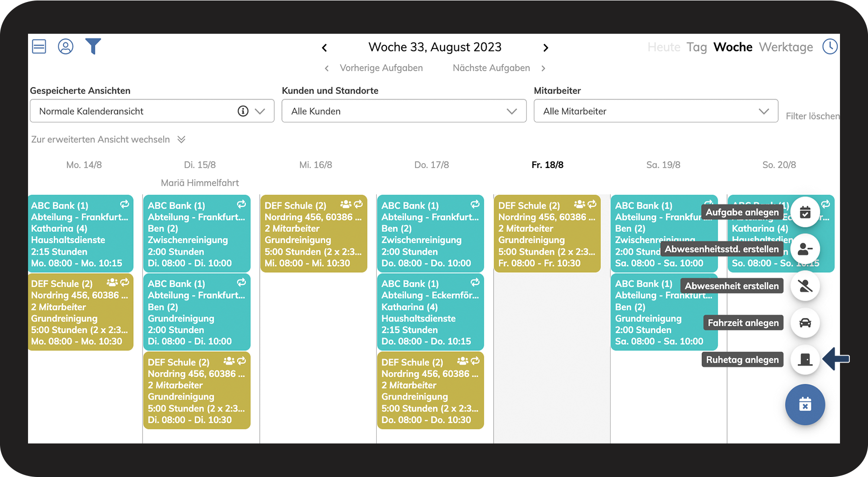Open the Alle Mitarbeiter dropdown
The width and height of the screenshot is (868, 477).
point(656,111)
